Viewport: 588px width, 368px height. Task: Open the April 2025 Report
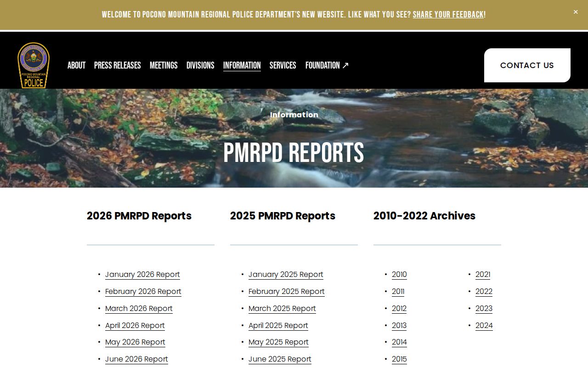(278, 326)
